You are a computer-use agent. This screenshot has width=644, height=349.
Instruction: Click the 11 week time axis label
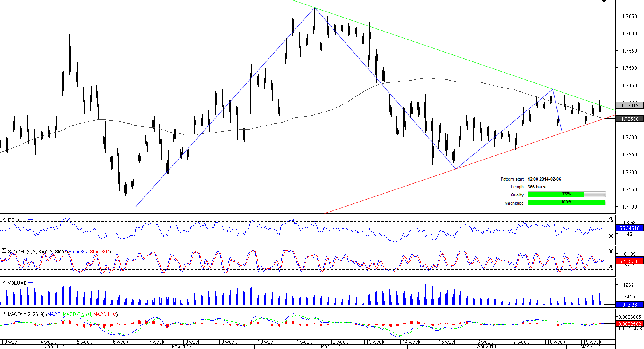tap(303, 342)
